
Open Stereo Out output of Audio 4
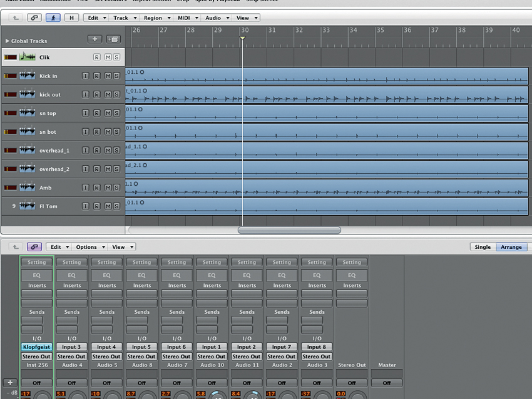click(x=71, y=356)
